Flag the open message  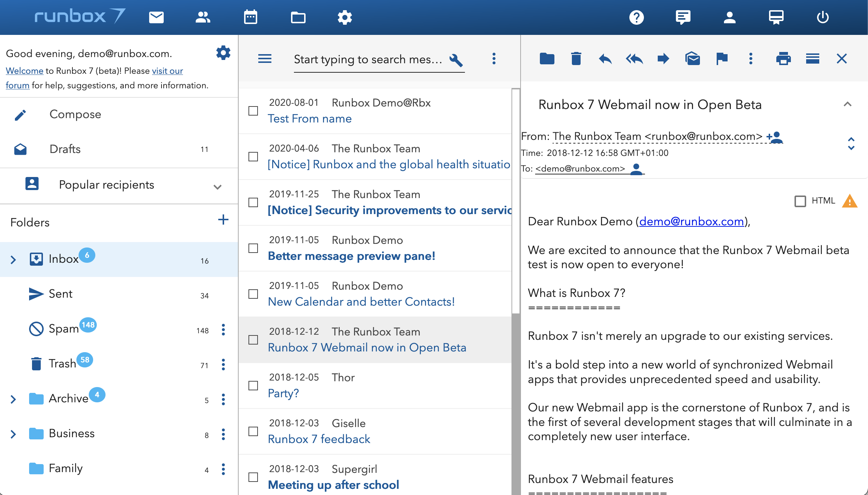point(722,59)
